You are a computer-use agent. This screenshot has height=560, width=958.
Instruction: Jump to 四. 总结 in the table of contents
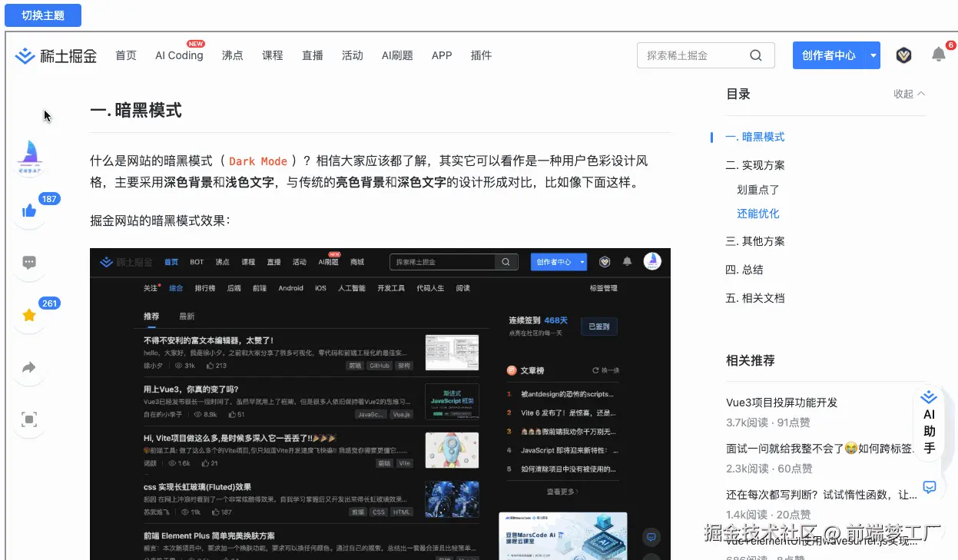pos(744,270)
